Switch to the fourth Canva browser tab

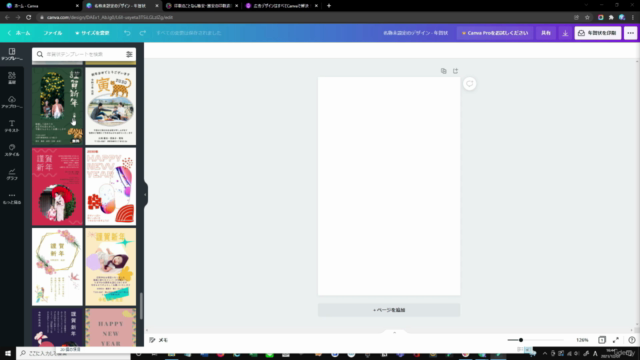point(282,6)
